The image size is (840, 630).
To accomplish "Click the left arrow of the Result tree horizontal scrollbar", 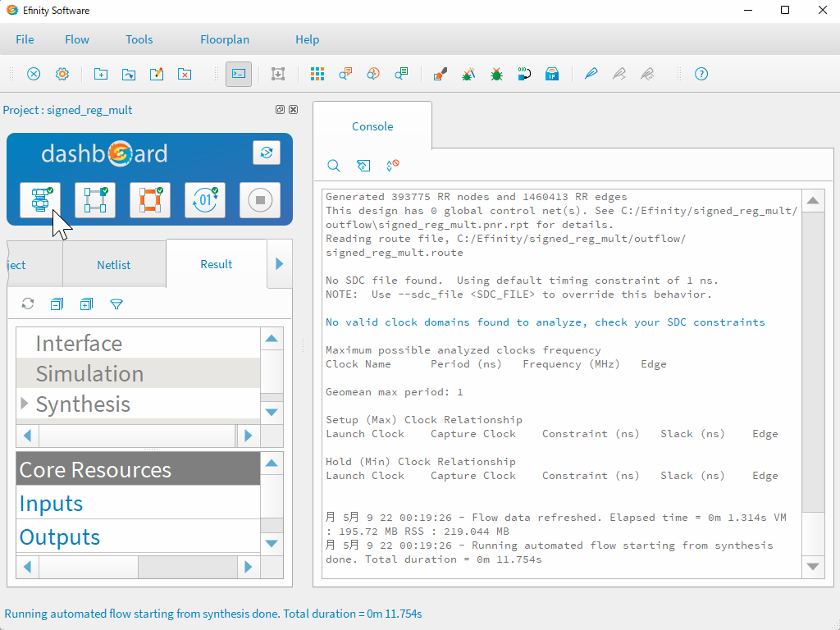I will 28,436.
